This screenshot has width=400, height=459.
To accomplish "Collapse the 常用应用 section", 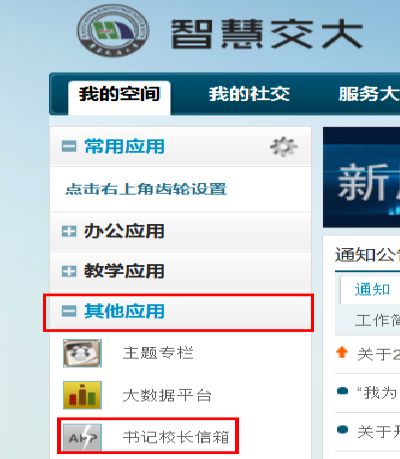I will (69, 146).
